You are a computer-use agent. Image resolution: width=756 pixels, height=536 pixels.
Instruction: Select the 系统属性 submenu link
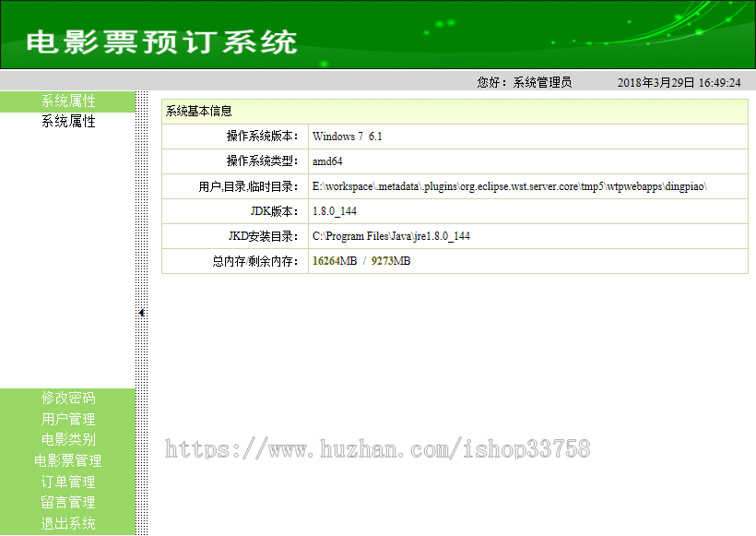pyautogui.click(x=68, y=122)
